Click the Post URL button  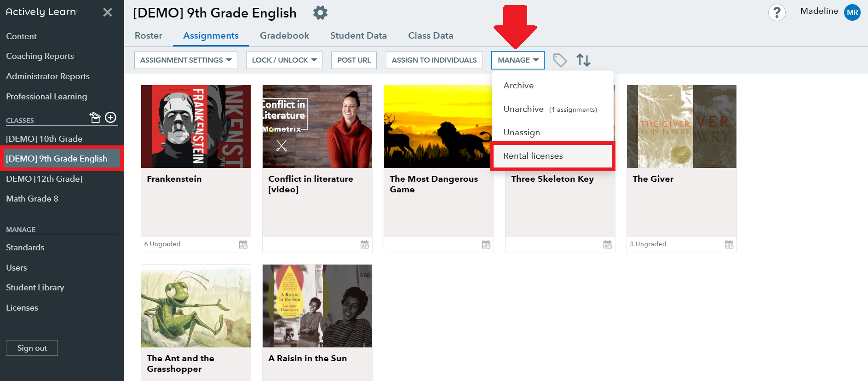[354, 60]
